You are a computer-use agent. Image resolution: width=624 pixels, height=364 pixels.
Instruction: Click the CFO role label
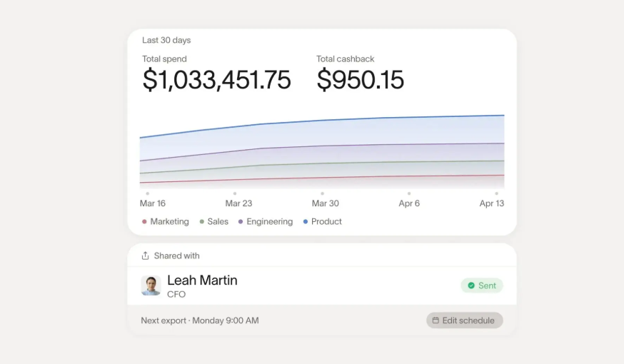176,294
